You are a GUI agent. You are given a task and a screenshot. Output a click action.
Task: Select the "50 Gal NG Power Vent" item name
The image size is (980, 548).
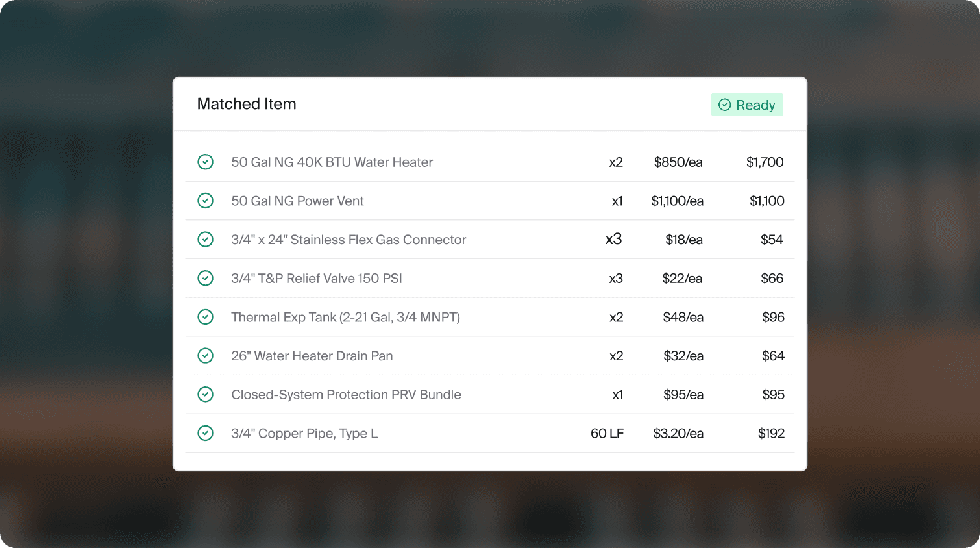tap(297, 201)
